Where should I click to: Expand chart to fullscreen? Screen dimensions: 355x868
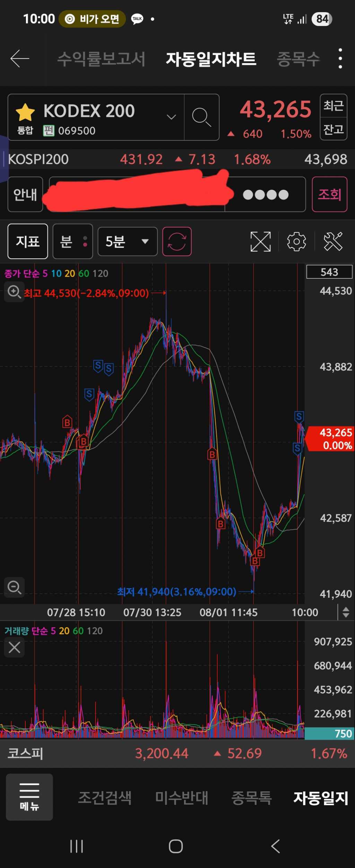(260, 241)
